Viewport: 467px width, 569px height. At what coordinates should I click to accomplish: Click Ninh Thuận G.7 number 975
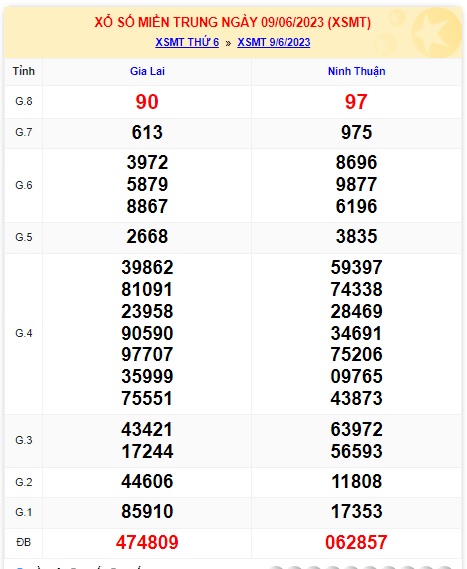(x=356, y=132)
